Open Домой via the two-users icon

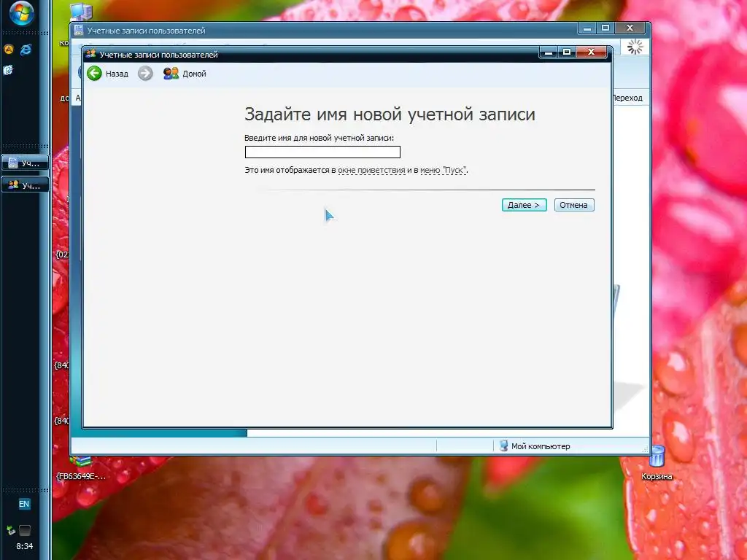pyautogui.click(x=171, y=74)
